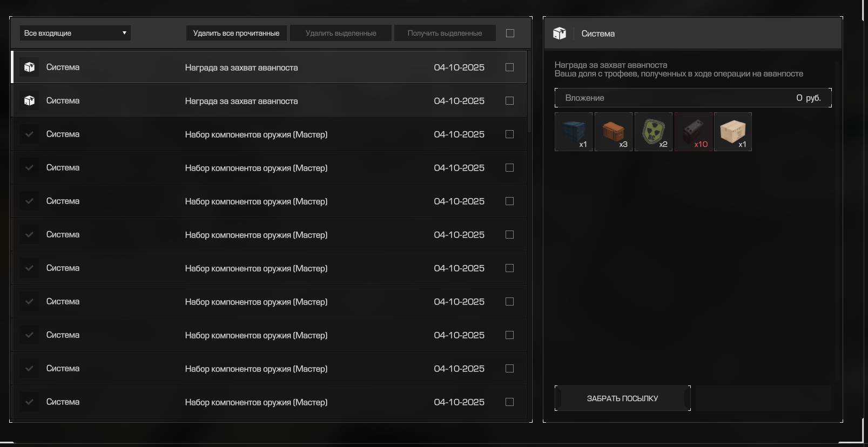Viewport: 868px width, 447px height.
Task: Tick the checkbox of the second outpost reward message
Action: click(x=509, y=100)
